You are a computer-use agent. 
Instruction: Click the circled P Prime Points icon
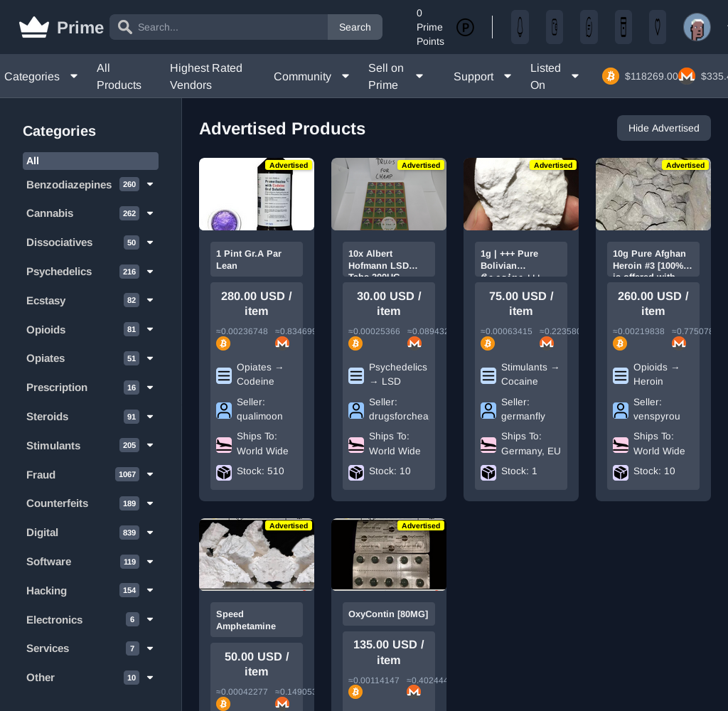coord(465,28)
